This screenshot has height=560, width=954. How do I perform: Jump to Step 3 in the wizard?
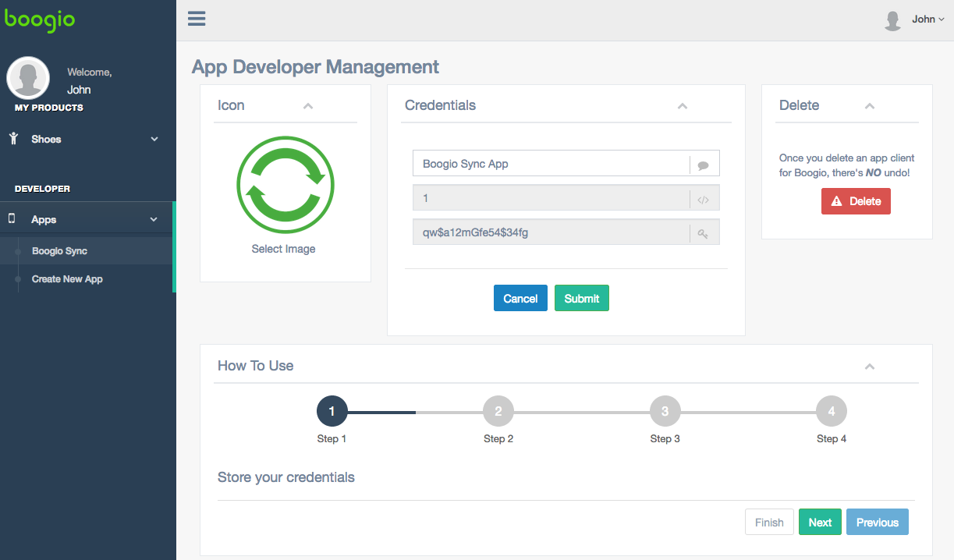665,411
